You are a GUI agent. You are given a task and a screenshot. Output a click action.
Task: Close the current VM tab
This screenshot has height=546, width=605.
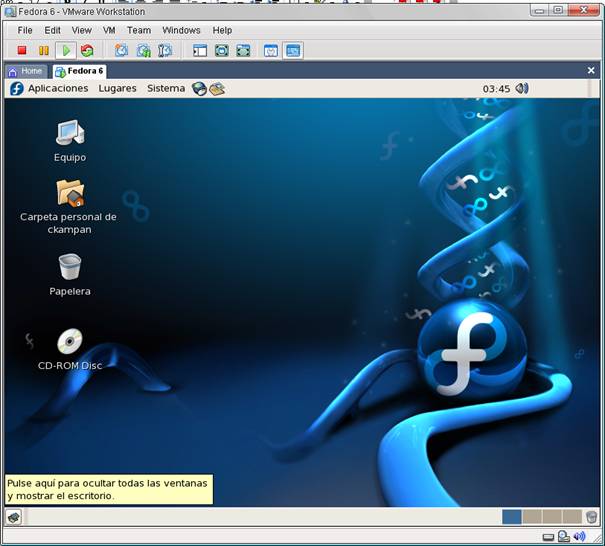(x=591, y=70)
